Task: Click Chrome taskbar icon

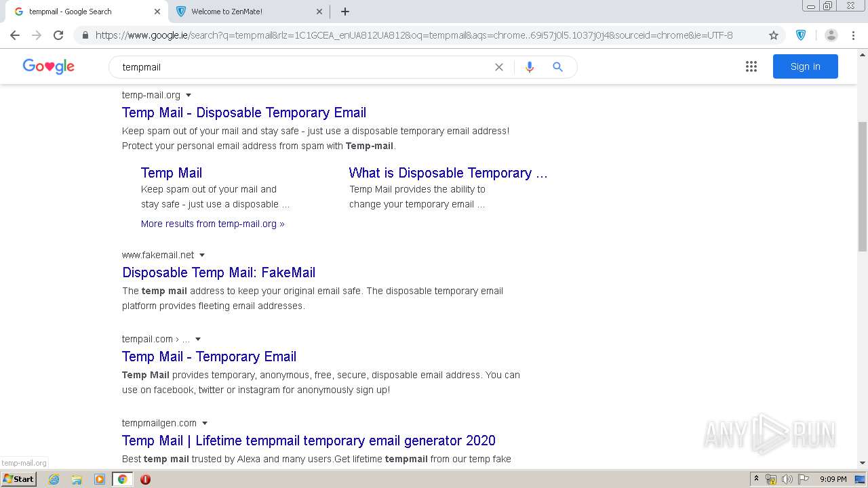Action: click(122, 479)
